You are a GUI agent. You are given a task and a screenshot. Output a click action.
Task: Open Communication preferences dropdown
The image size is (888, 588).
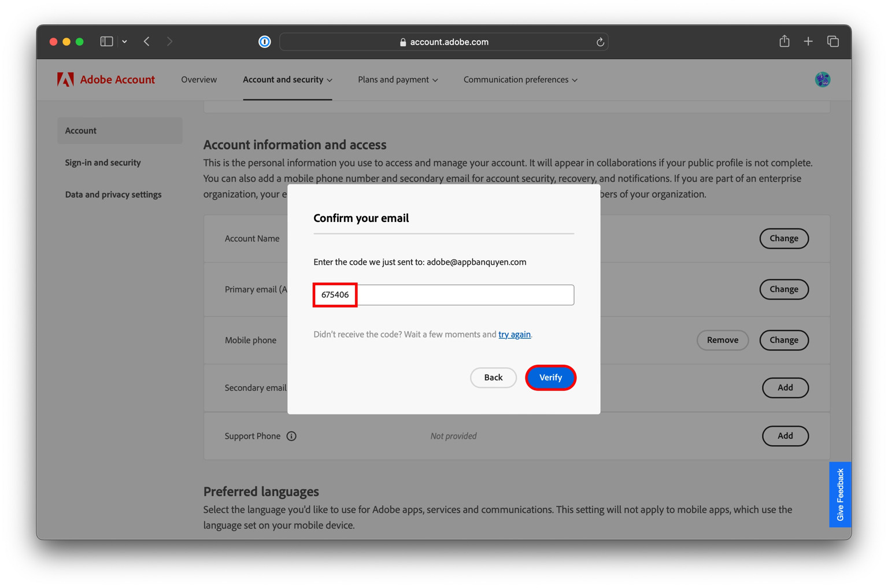tap(520, 80)
